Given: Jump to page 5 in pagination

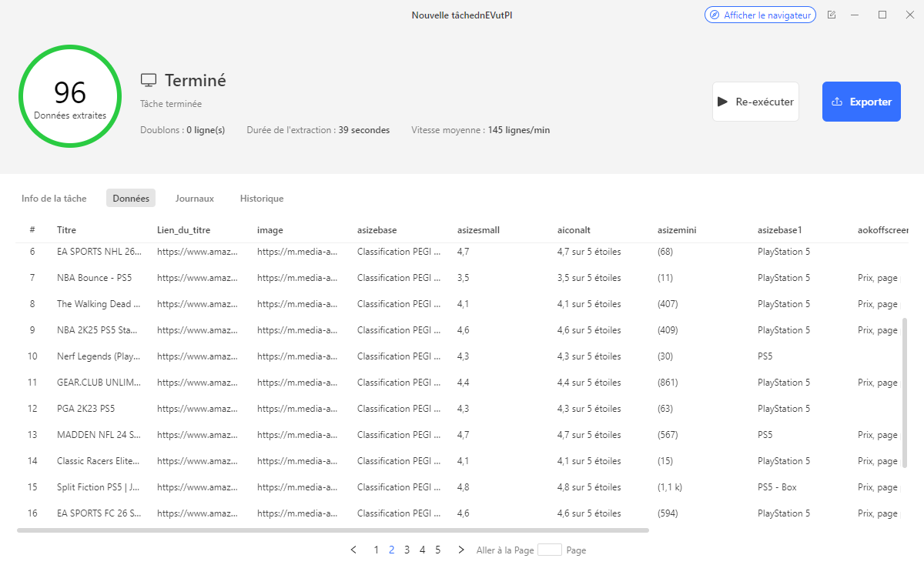Looking at the screenshot, I should (x=437, y=550).
